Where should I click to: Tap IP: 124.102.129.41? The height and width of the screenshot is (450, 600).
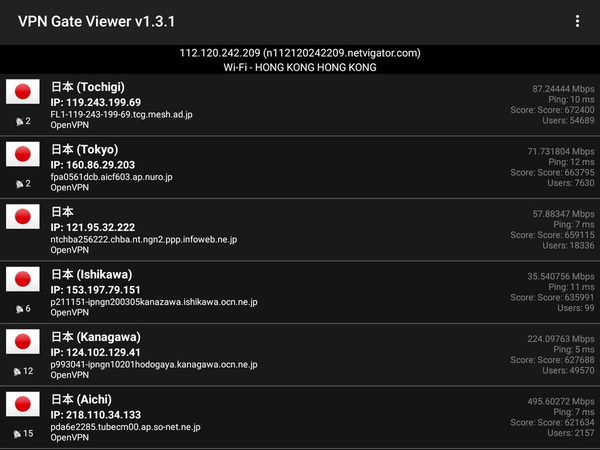click(96, 352)
